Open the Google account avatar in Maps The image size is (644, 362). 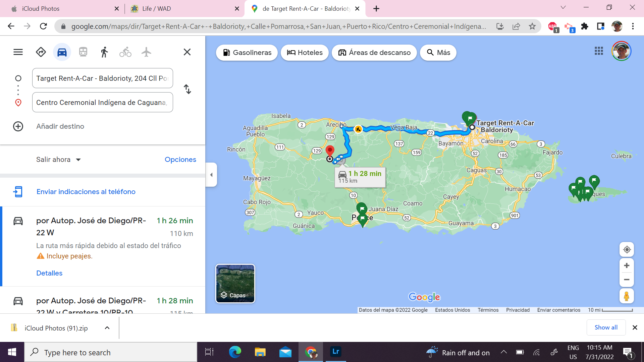(x=622, y=51)
